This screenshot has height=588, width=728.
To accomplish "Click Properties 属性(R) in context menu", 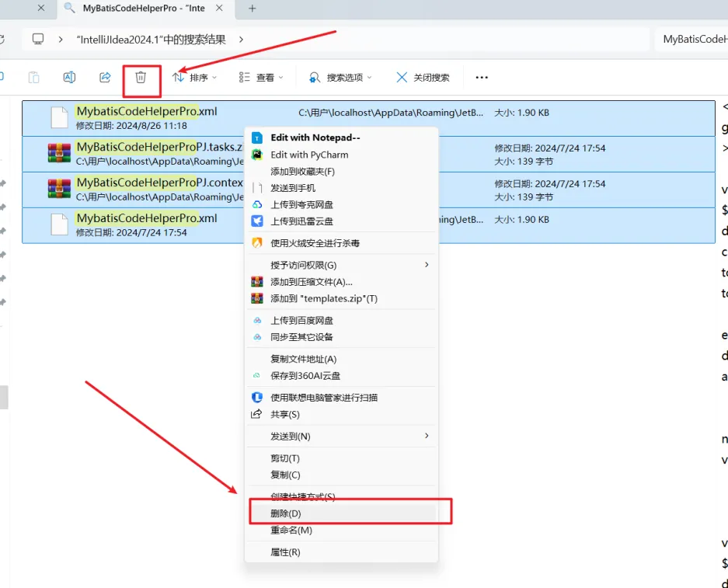I will 341,551.
